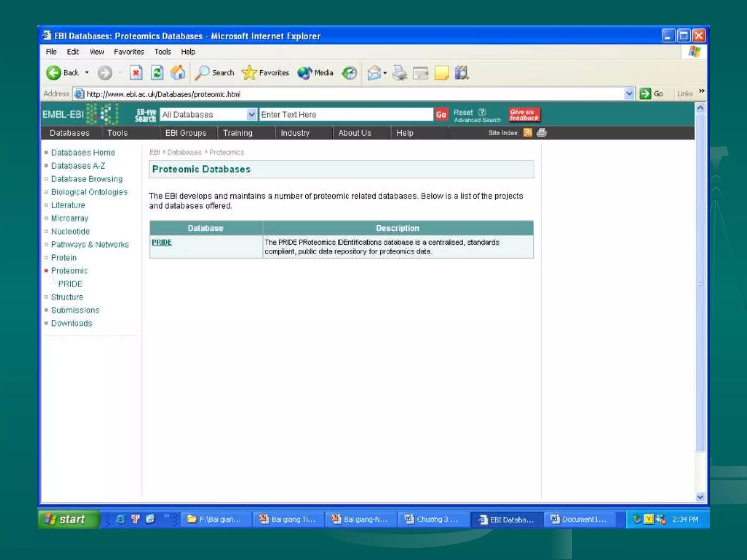747x560 pixels.
Task: Click the Print toolbar icon
Action: coord(400,73)
